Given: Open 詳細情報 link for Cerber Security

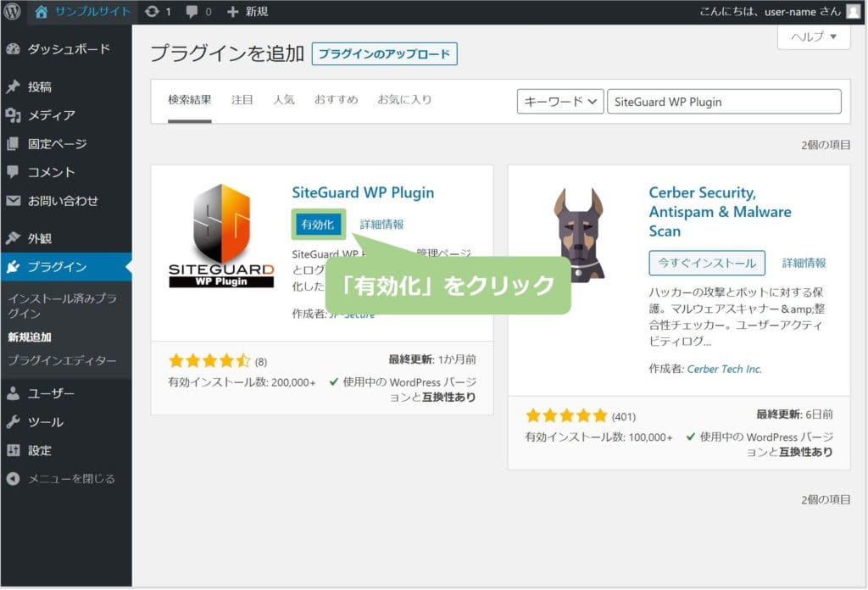Looking at the screenshot, I should pyautogui.click(x=804, y=263).
